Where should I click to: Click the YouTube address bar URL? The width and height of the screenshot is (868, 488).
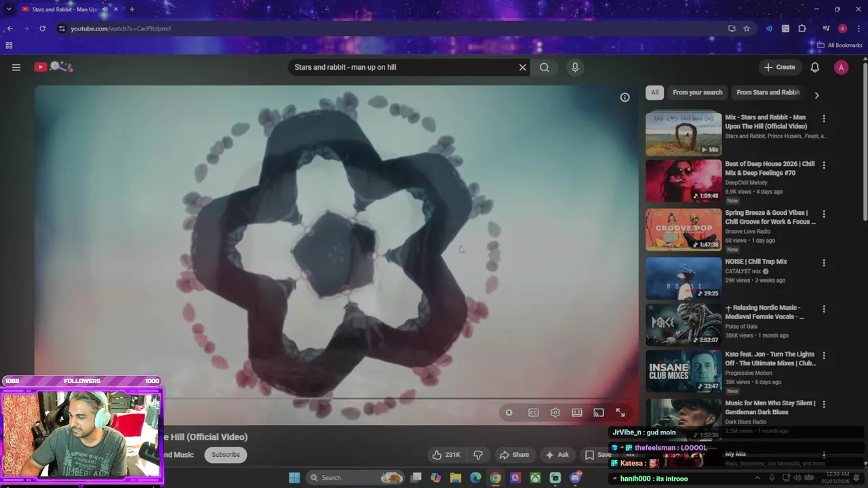[x=121, y=28]
